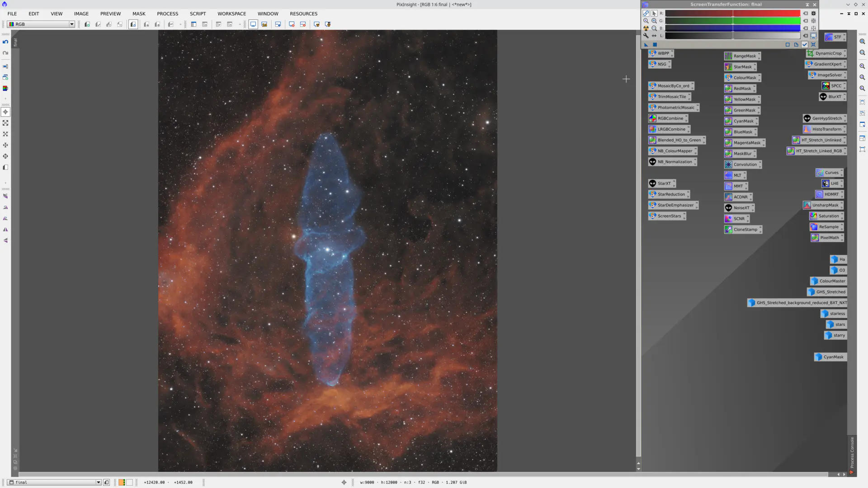Open the RGB channel selector dropdown
868x488 pixels.
click(71, 24)
